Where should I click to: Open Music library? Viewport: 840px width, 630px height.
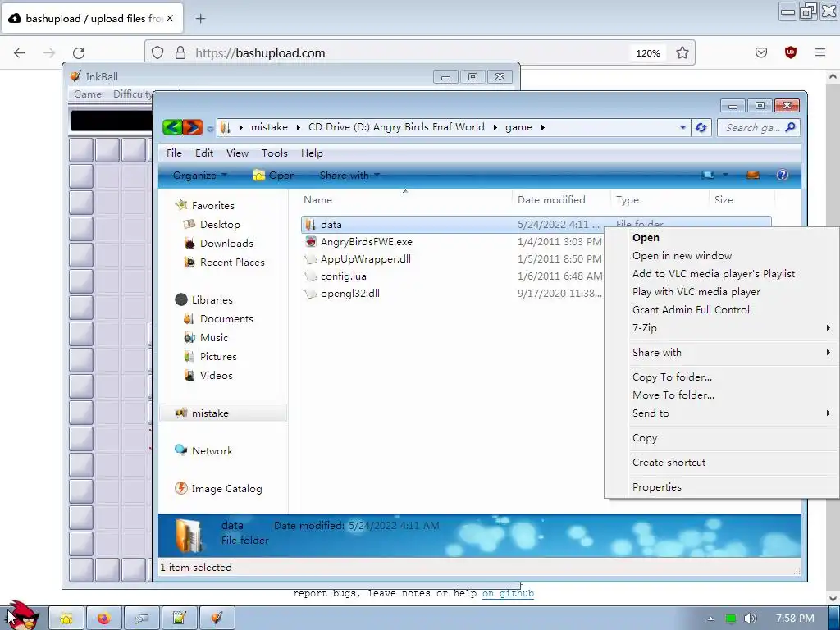tap(214, 337)
